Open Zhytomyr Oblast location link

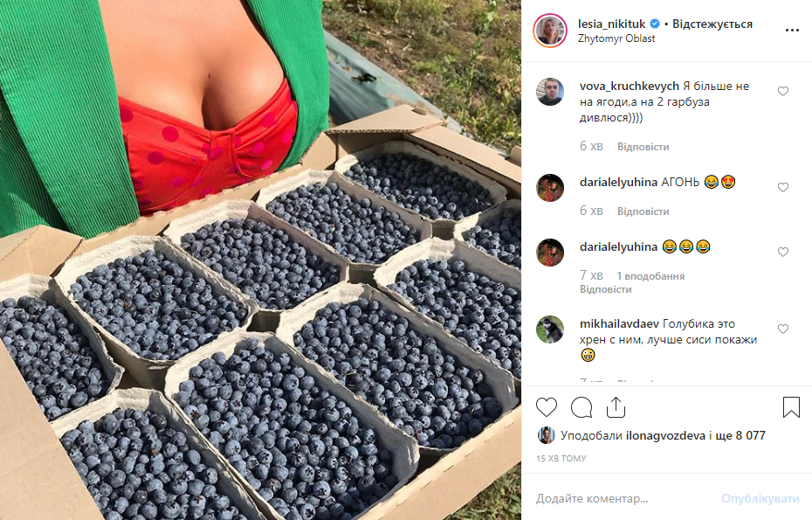[x=616, y=38]
